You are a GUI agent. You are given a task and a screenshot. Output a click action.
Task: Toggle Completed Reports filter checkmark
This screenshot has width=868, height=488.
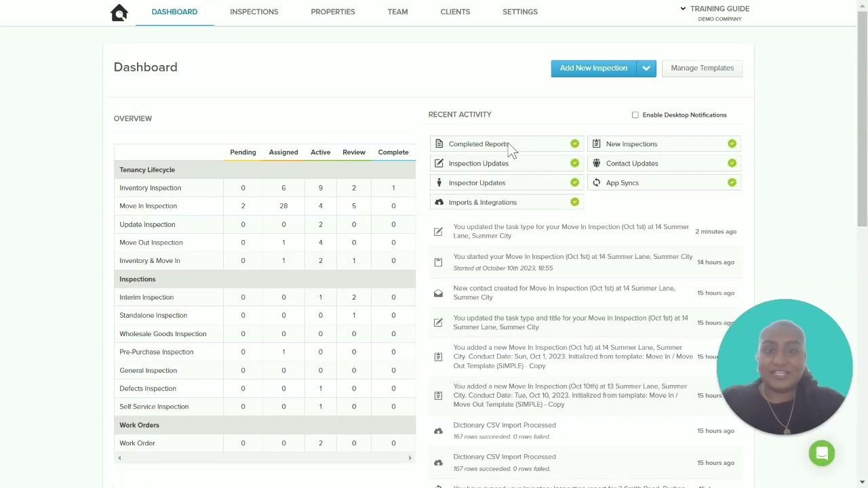(x=574, y=144)
